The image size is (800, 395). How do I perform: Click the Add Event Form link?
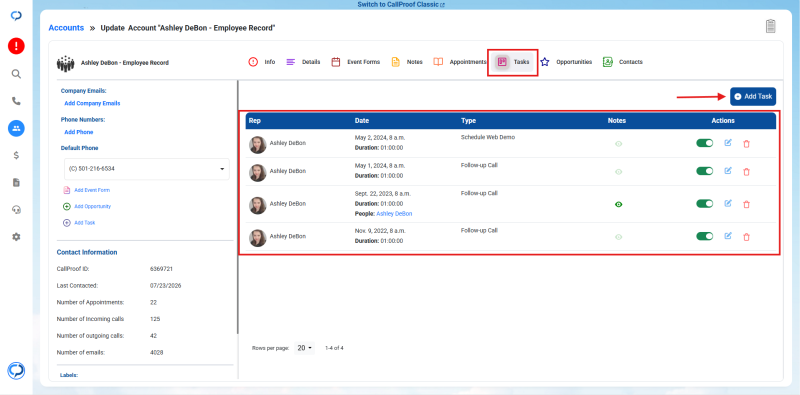86,190
